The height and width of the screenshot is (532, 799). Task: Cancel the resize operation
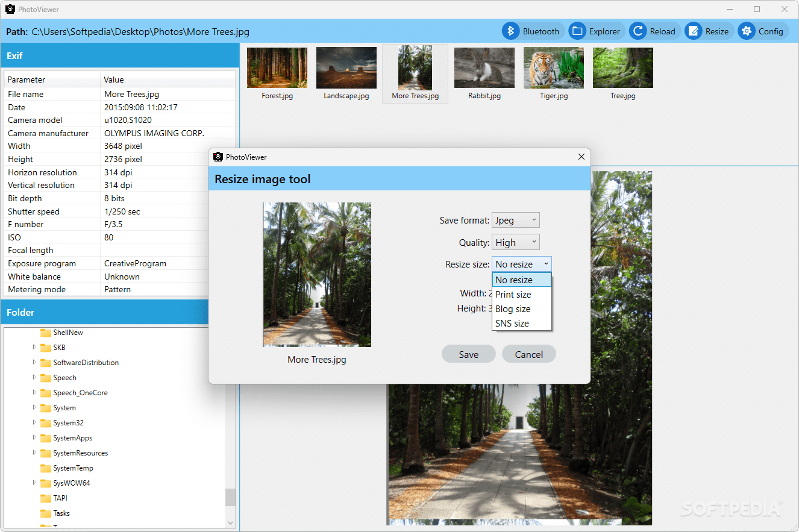point(528,354)
